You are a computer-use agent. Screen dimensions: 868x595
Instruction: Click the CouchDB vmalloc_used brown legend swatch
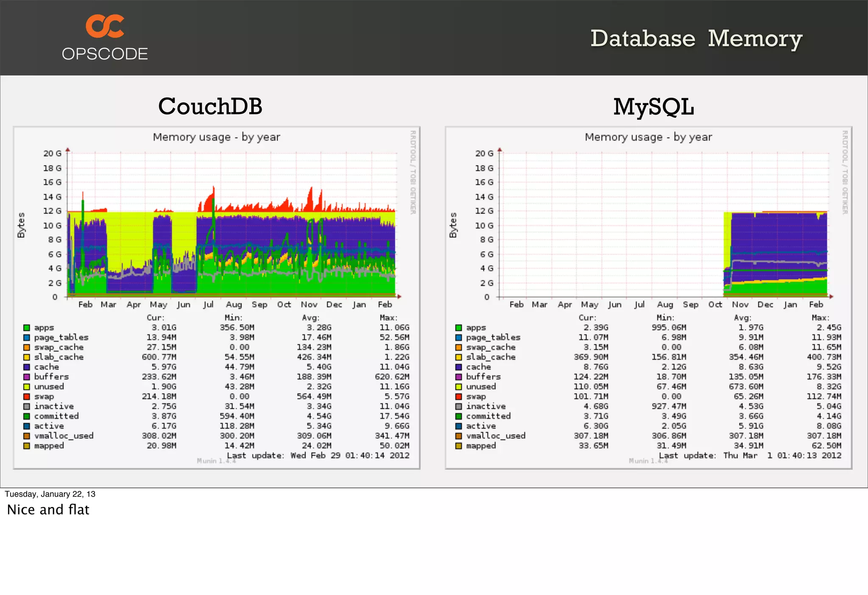point(26,436)
